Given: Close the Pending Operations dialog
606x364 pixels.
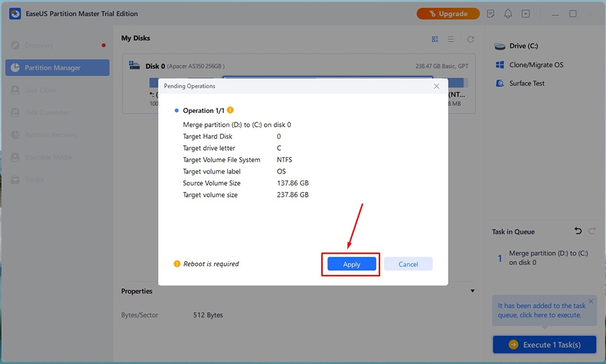Looking at the screenshot, I should [436, 86].
